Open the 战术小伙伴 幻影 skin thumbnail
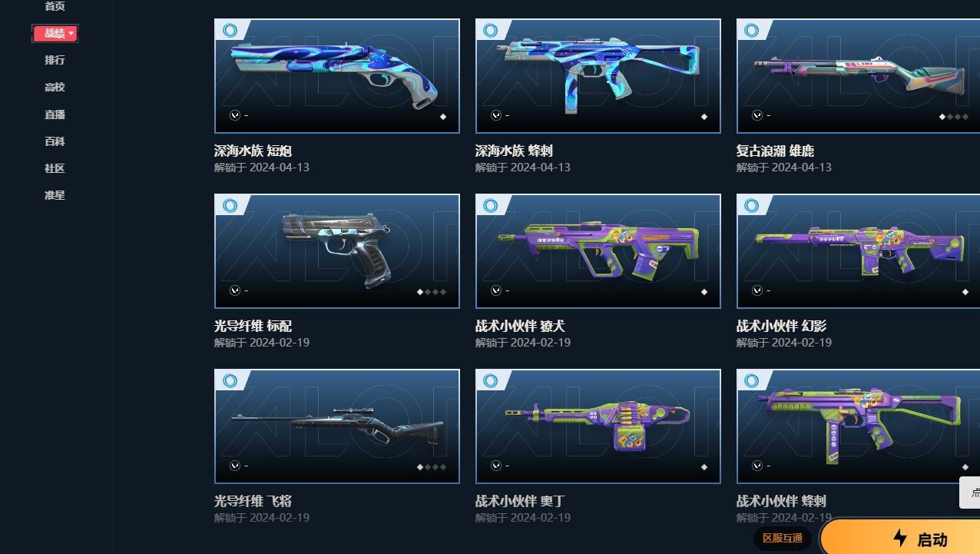 pos(858,251)
